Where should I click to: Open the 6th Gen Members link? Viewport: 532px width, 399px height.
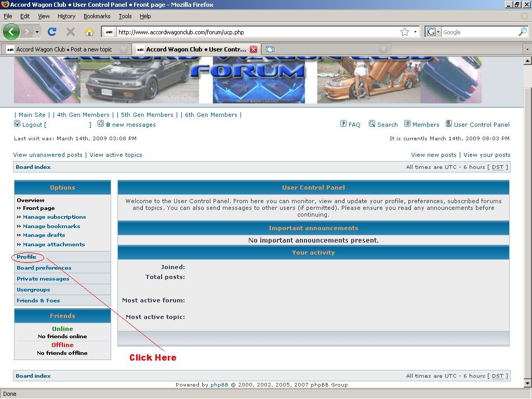coord(211,115)
